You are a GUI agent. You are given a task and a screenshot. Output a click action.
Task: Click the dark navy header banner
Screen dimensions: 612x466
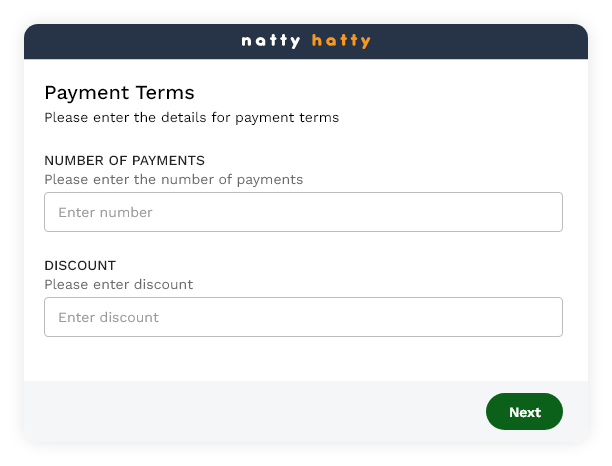coord(306,41)
